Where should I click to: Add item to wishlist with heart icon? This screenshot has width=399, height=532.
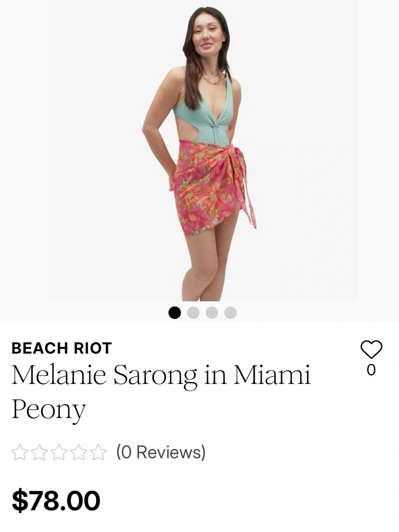371,350
